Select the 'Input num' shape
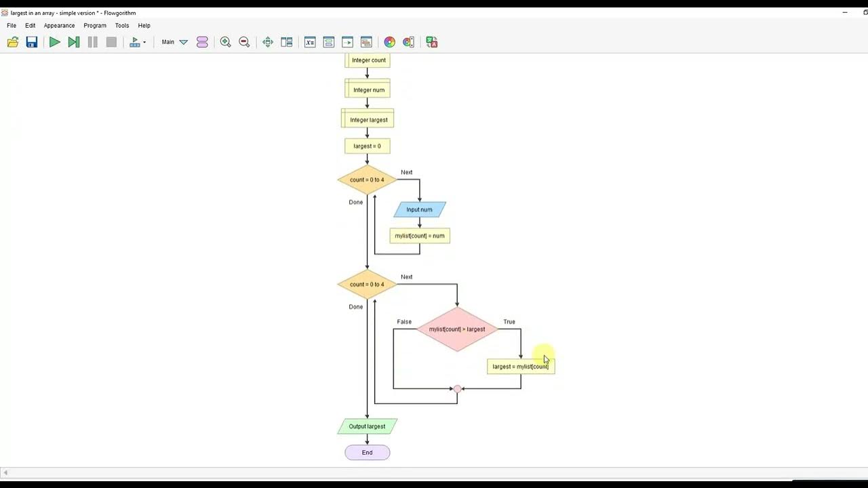868x488 pixels. click(420, 210)
